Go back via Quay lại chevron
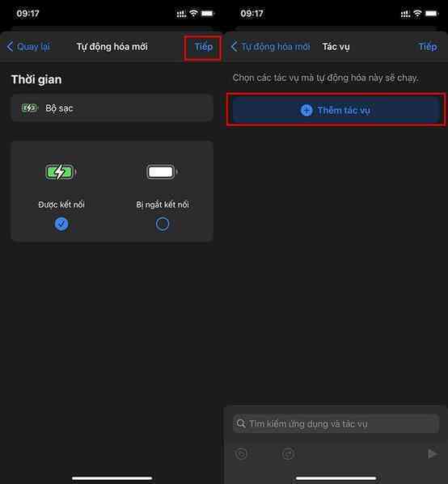The height and width of the screenshot is (484, 448). [x=10, y=47]
